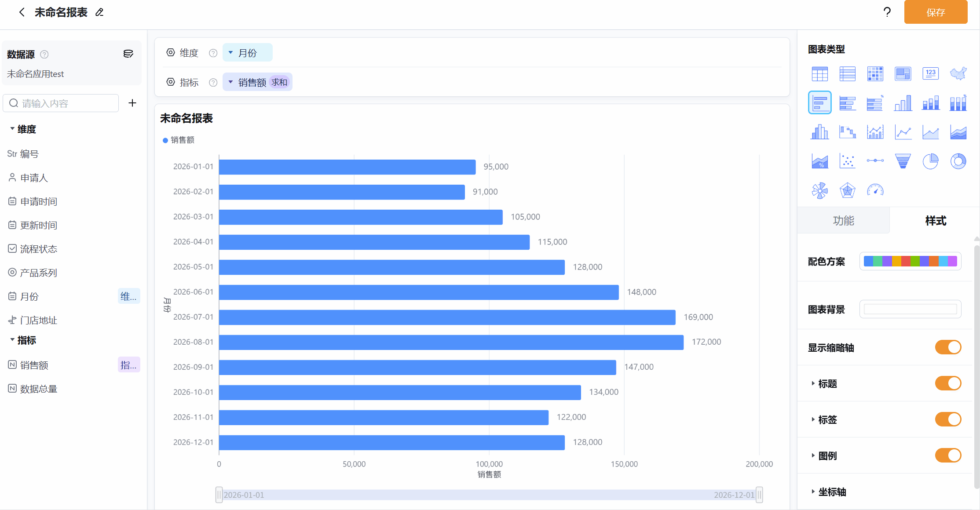Click the edit report name pencil icon
The height and width of the screenshot is (510, 980).
click(x=99, y=12)
